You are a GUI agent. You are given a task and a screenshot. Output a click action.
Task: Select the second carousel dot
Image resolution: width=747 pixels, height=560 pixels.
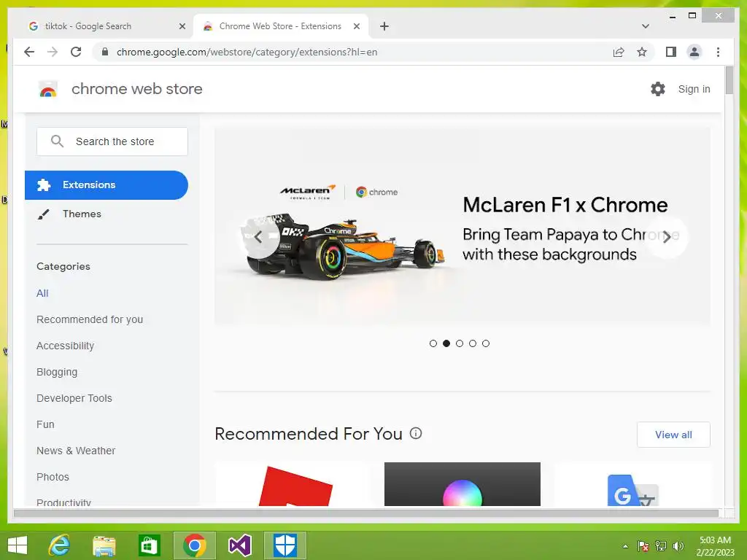[x=446, y=343]
